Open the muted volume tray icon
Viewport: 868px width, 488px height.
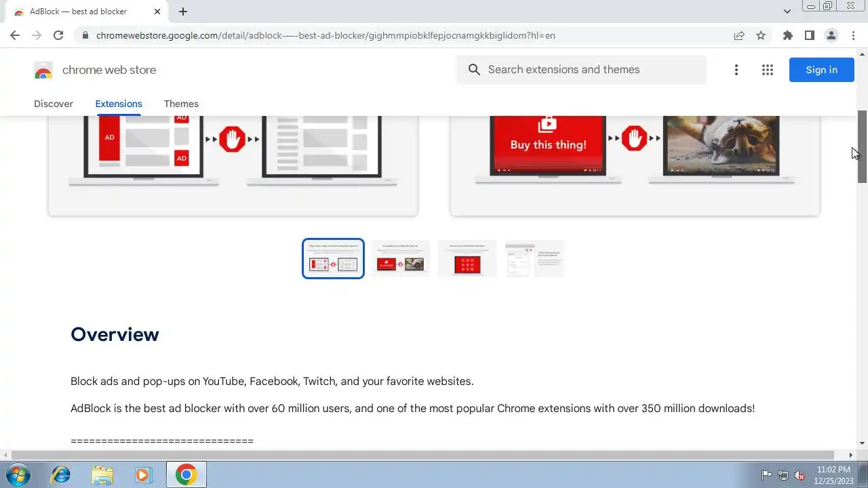(800, 475)
